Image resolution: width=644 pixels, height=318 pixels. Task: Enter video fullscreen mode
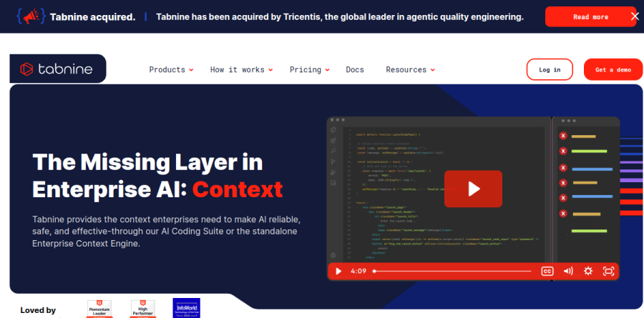click(608, 272)
